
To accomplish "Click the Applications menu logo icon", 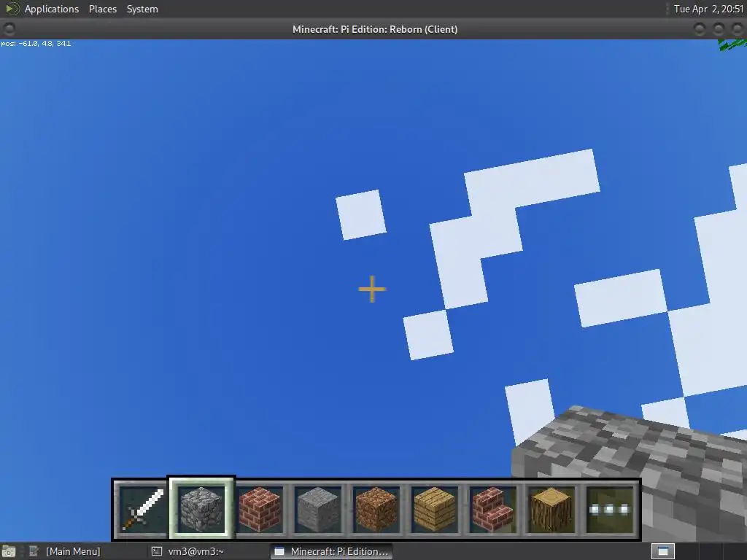I will coord(12,9).
